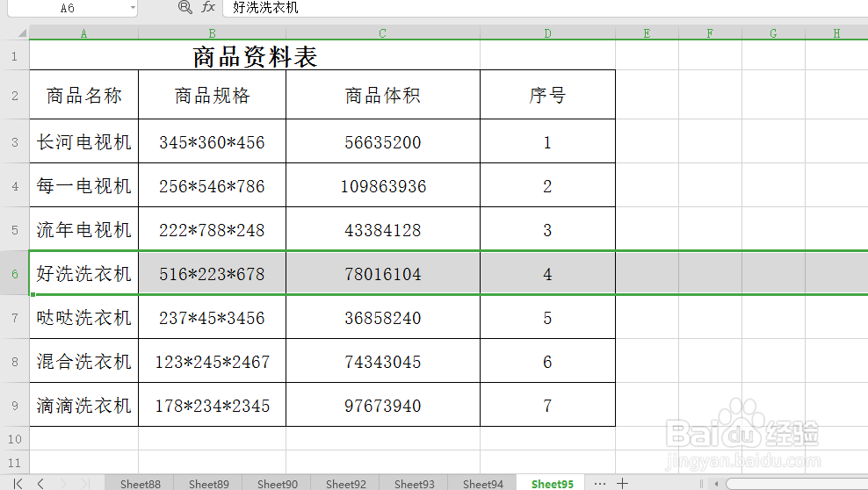Image resolution: width=868 pixels, height=490 pixels.
Task: Select column C header
Action: (x=382, y=33)
